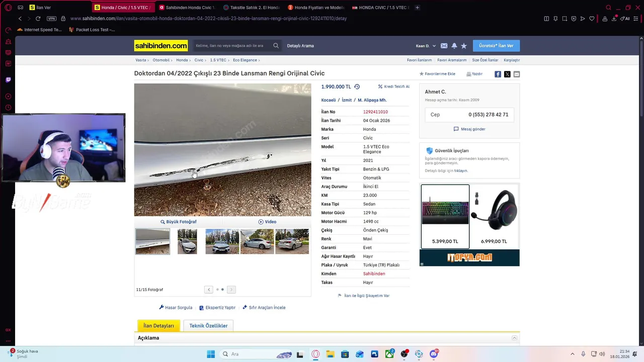The image size is (644, 362).
Task: Open Packet Loss Test bookmark
Action: click(x=92, y=30)
